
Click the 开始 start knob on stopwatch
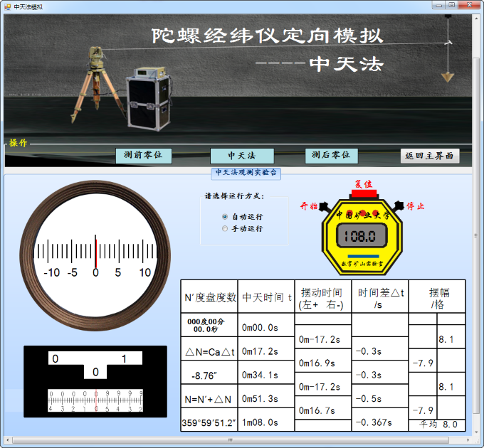click(x=324, y=207)
